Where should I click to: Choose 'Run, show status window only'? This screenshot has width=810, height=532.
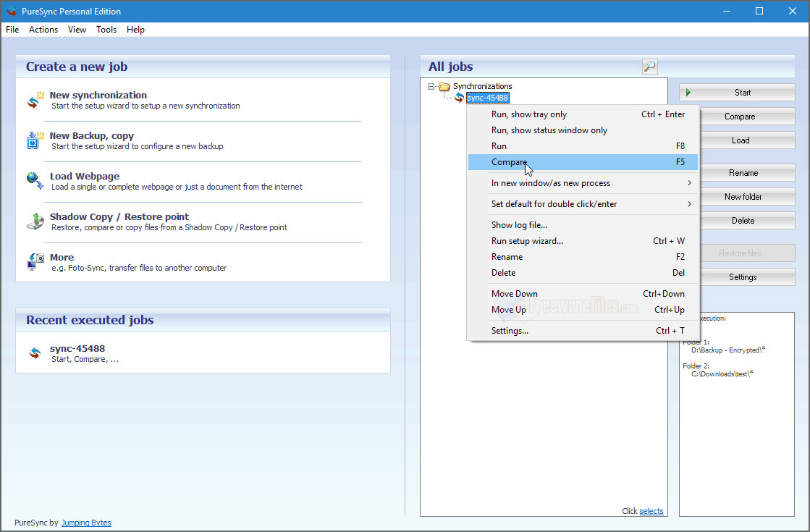(583, 130)
